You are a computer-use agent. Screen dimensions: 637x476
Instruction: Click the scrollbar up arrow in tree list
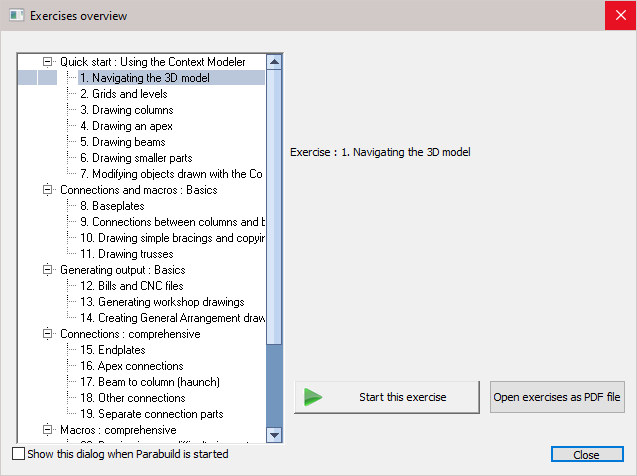274,62
